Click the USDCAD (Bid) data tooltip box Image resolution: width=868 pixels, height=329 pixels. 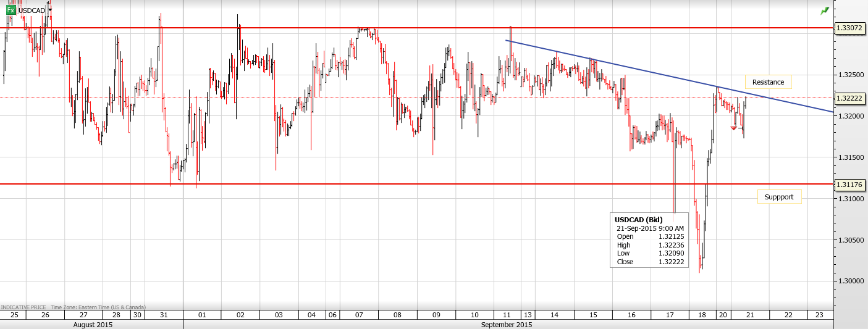pyautogui.click(x=649, y=240)
